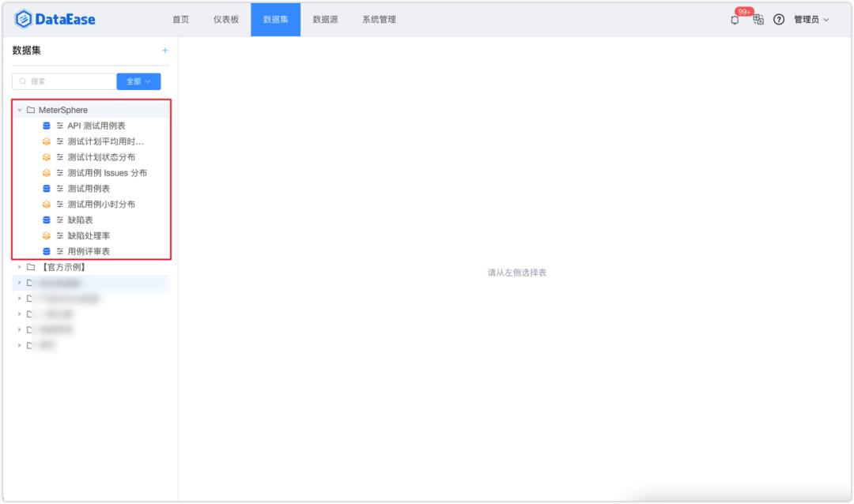Switch to the 仪表板 tab

[x=226, y=19]
